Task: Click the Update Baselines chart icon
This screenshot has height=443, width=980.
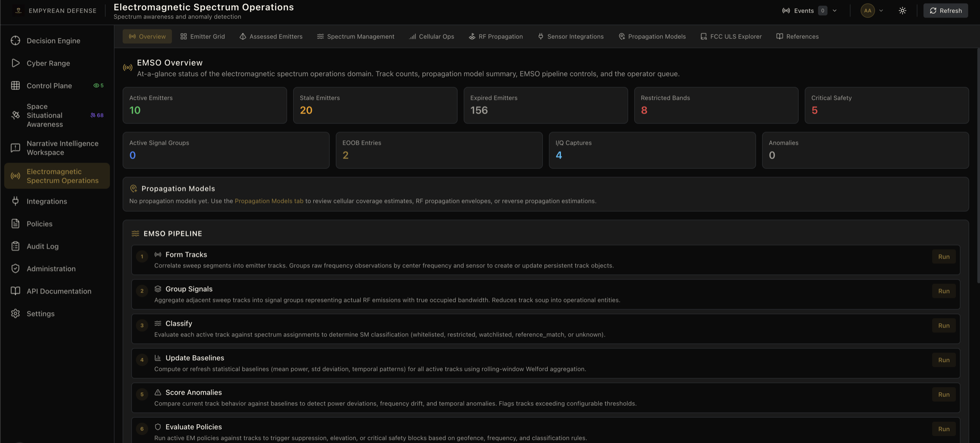Action: coord(158,358)
